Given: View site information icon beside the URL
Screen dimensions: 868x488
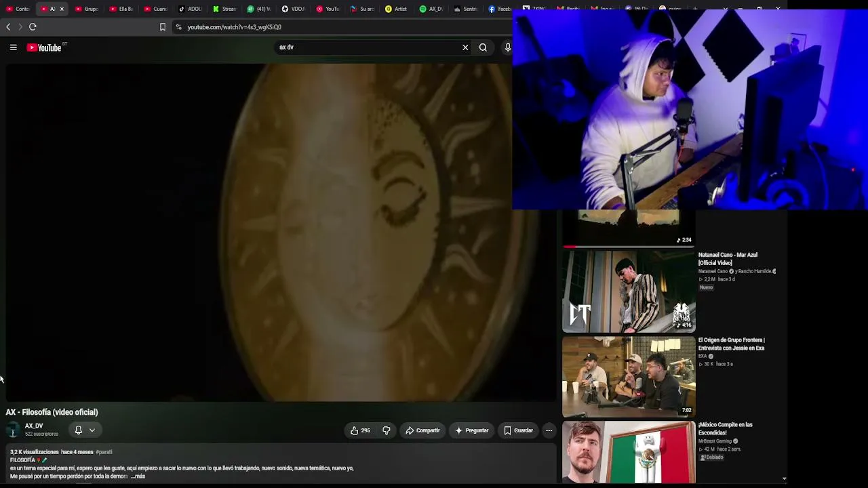Looking at the screenshot, I should click(x=178, y=27).
